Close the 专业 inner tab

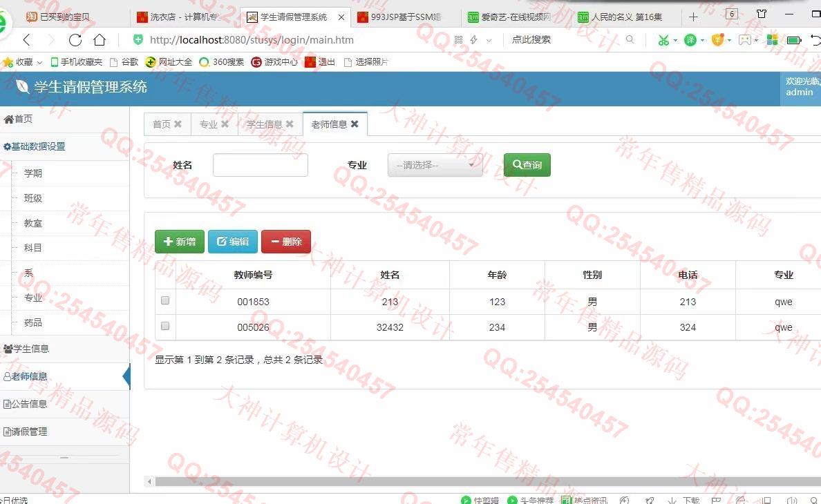pos(225,124)
